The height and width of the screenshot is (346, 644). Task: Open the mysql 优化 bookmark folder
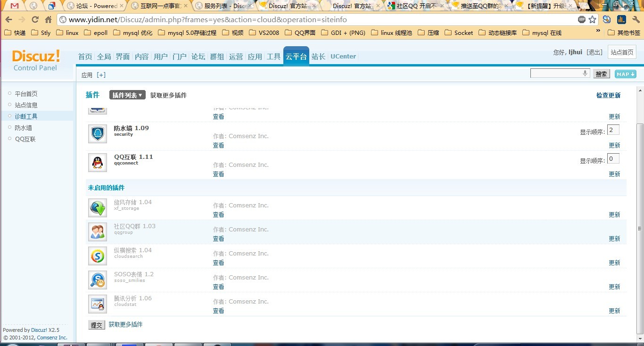[x=132, y=33]
